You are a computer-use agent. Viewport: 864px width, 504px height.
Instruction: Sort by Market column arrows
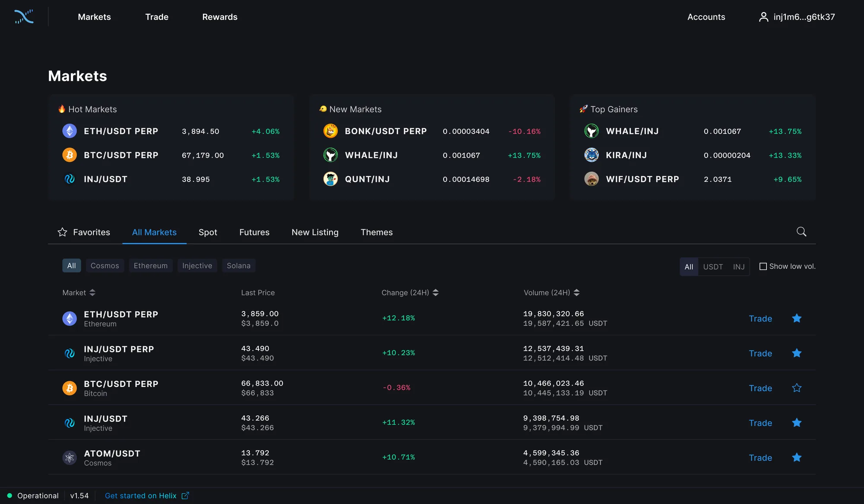pos(92,293)
